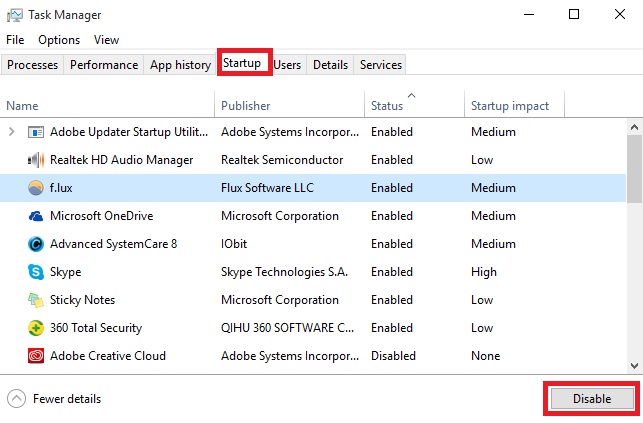
Task: Click the Task Manager title bar icon
Action: [15, 16]
